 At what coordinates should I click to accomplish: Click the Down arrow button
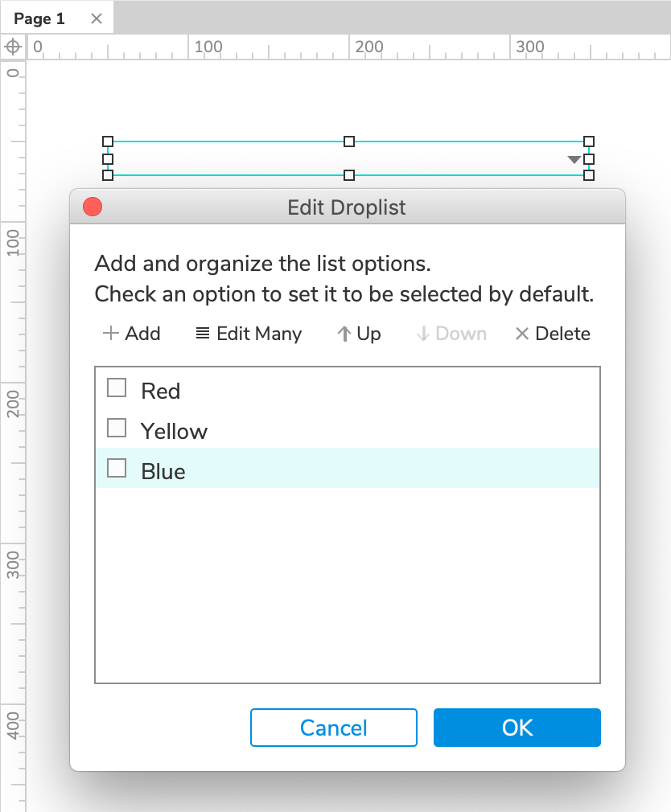point(451,334)
